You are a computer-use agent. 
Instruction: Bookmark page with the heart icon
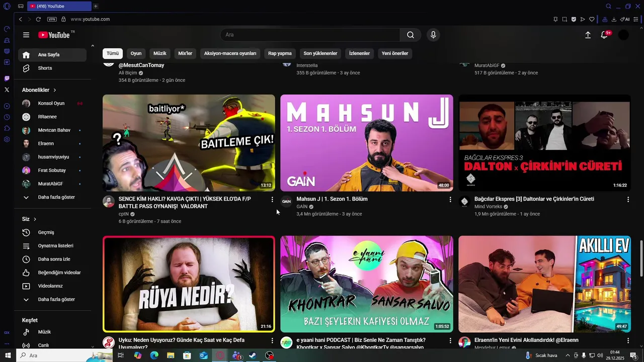pos(592,19)
